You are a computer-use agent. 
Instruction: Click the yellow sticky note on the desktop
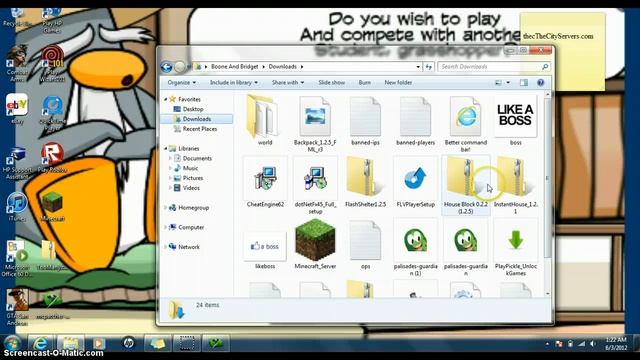click(x=562, y=51)
